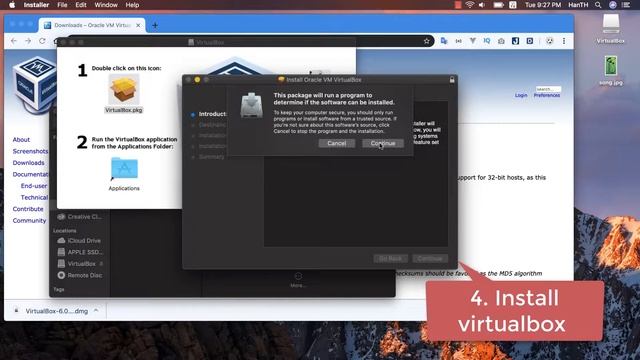Click the IQ extension icon
640x360 pixels.
point(487,41)
